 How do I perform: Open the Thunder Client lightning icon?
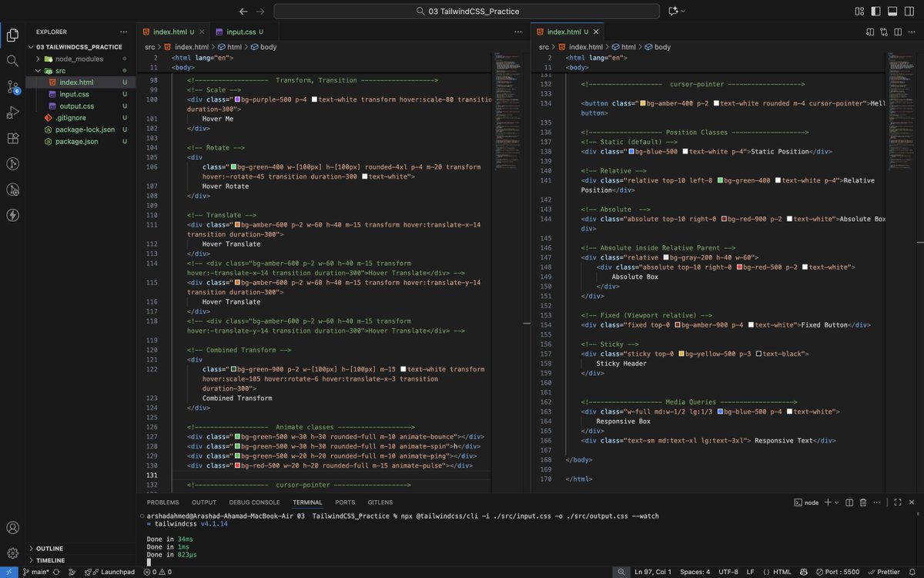[12, 215]
